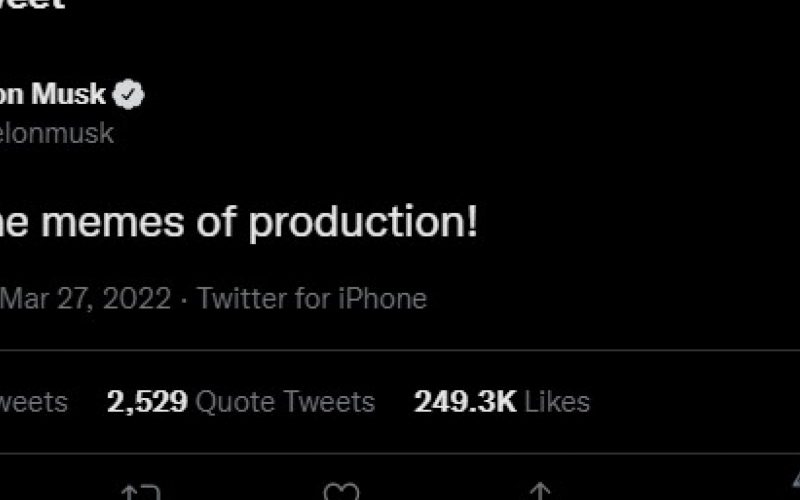Click the 249.3K likes count number
The width and height of the screenshot is (800, 500).
[465, 402]
